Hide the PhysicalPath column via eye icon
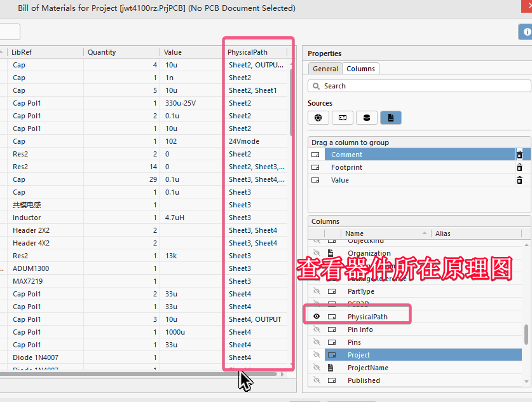Viewport: 532px width, 402px height. (x=317, y=317)
